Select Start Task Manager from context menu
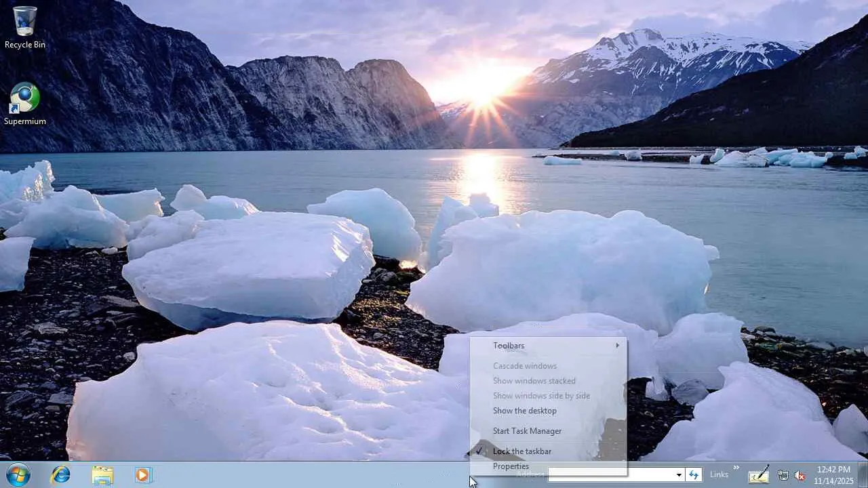The height and width of the screenshot is (488, 868). point(548,431)
